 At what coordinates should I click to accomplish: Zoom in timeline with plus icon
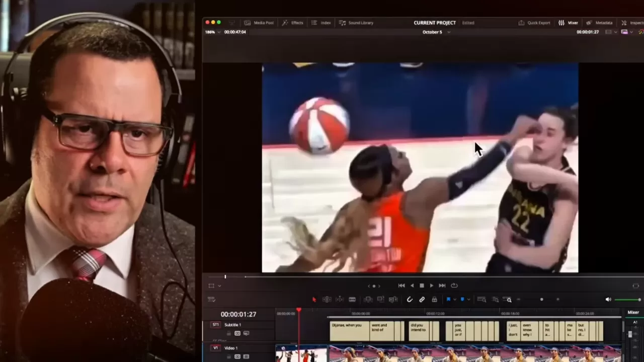(557, 300)
